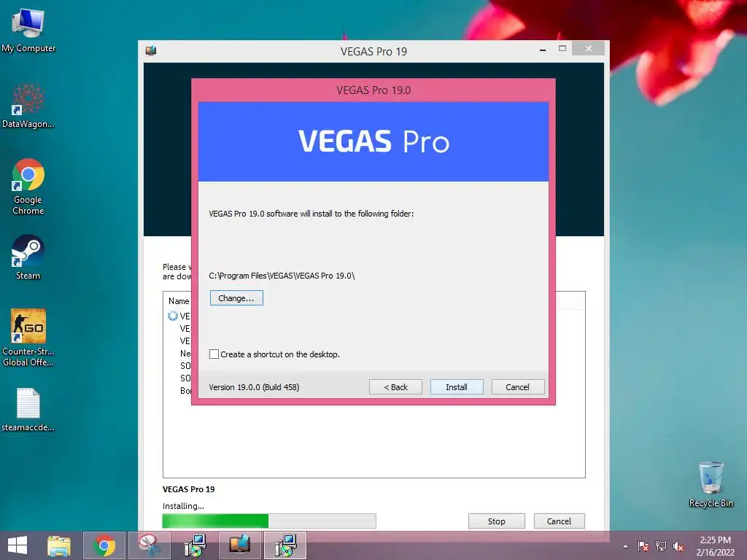This screenshot has height=560, width=747.
Task: Switch to Chrome in the taskbar
Action: (104, 545)
